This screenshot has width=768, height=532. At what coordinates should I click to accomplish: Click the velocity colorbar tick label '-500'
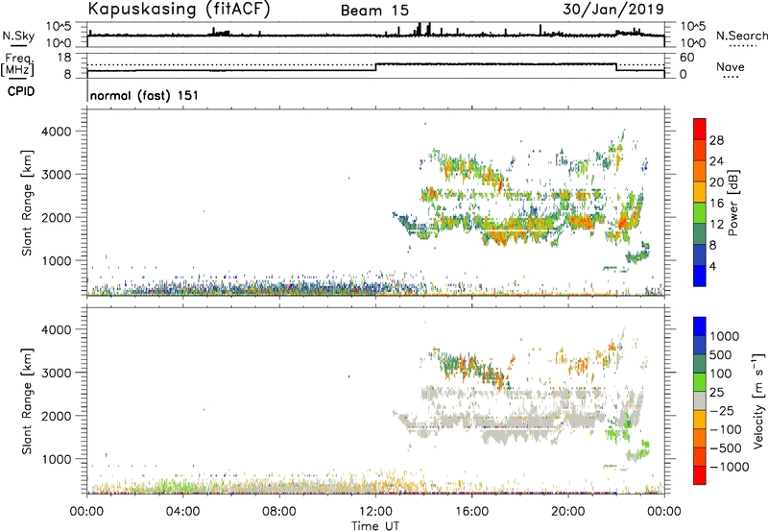[x=726, y=447]
